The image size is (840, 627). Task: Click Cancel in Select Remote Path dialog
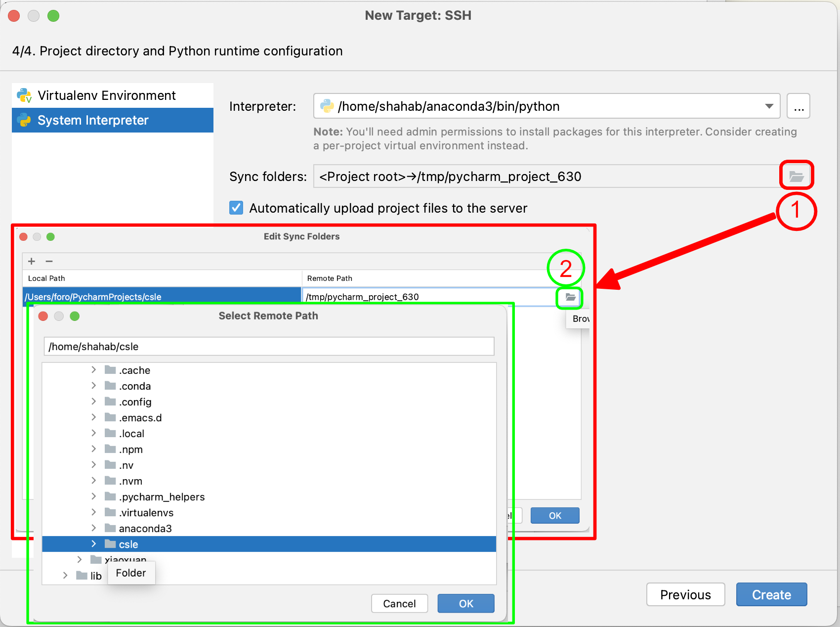click(x=399, y=603)
